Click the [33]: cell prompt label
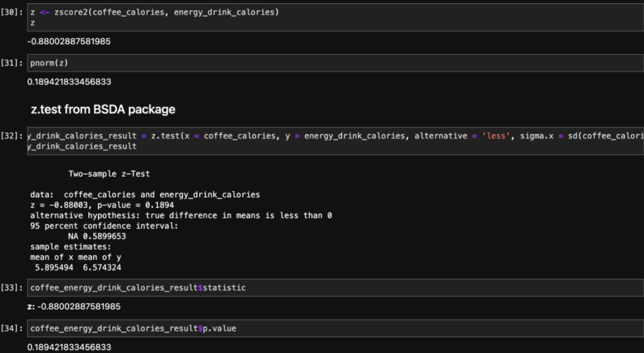644x353 pixels. coord(12,288)
